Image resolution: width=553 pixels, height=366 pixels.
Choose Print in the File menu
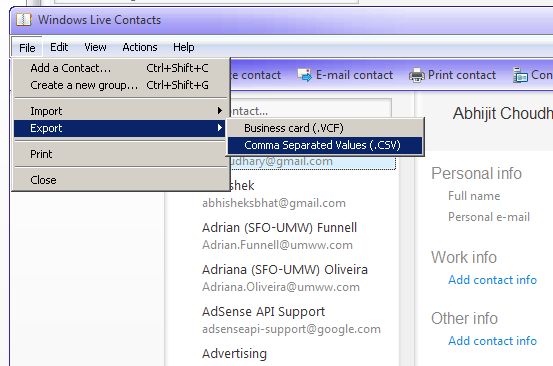[x=120, y=154]
